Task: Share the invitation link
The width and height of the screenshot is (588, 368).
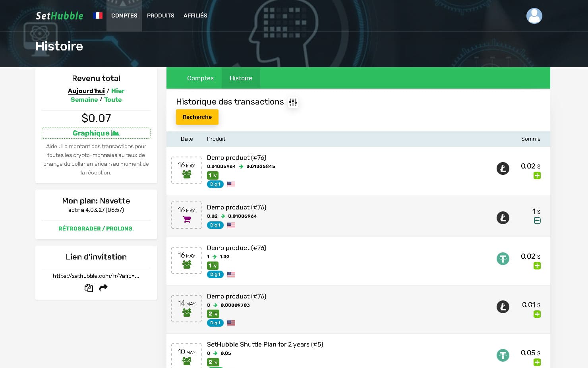Action: [x=103, y=287]
